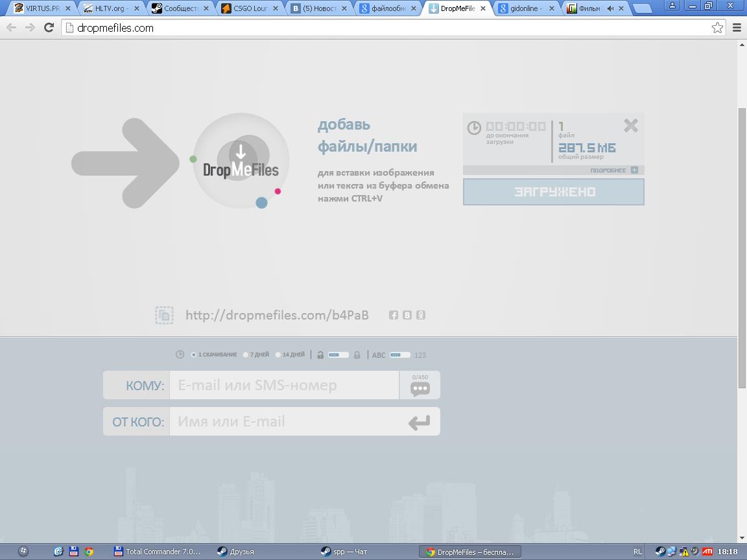Toggle the password lock switch
The width and height of the screenshot is (747, 560).
pos(338,355)
